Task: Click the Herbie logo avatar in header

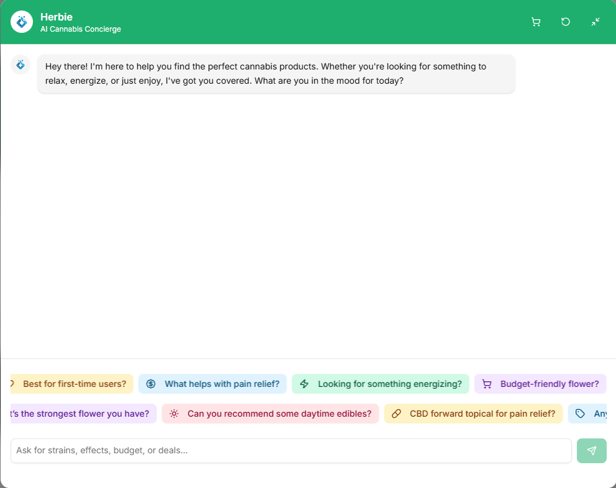Action: tap(21, 22)
